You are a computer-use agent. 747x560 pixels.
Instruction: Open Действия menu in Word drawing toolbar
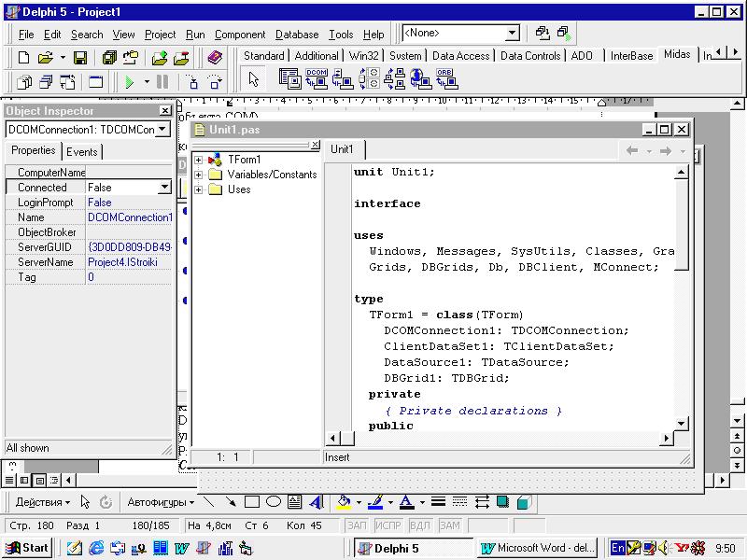pos(42,502)
